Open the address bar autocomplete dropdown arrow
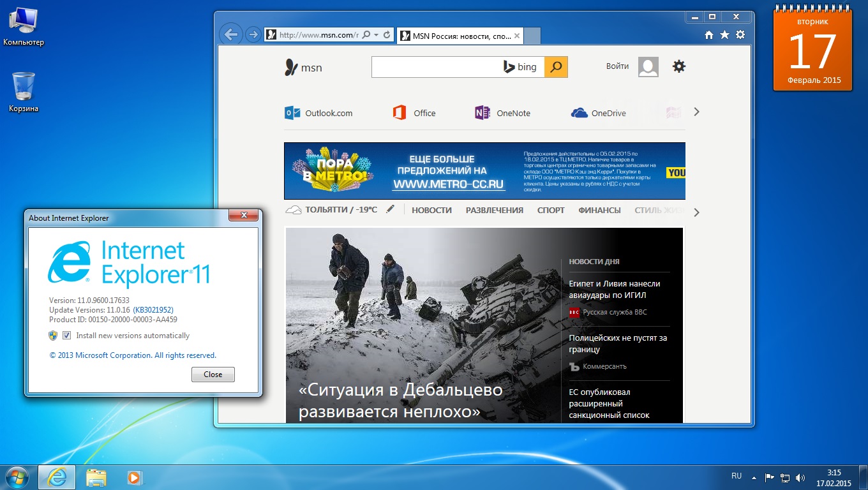 pyautogui.click(x=377, y=35)
